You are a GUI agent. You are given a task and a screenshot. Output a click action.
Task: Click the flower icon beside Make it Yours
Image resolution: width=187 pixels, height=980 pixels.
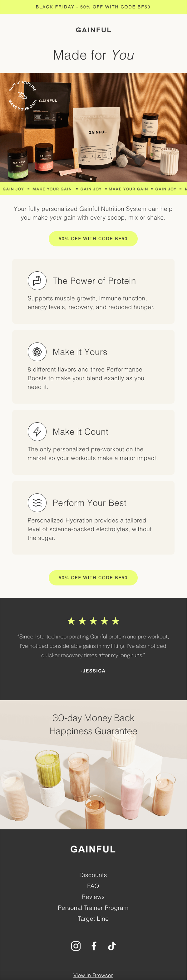(x=37, y=352)
